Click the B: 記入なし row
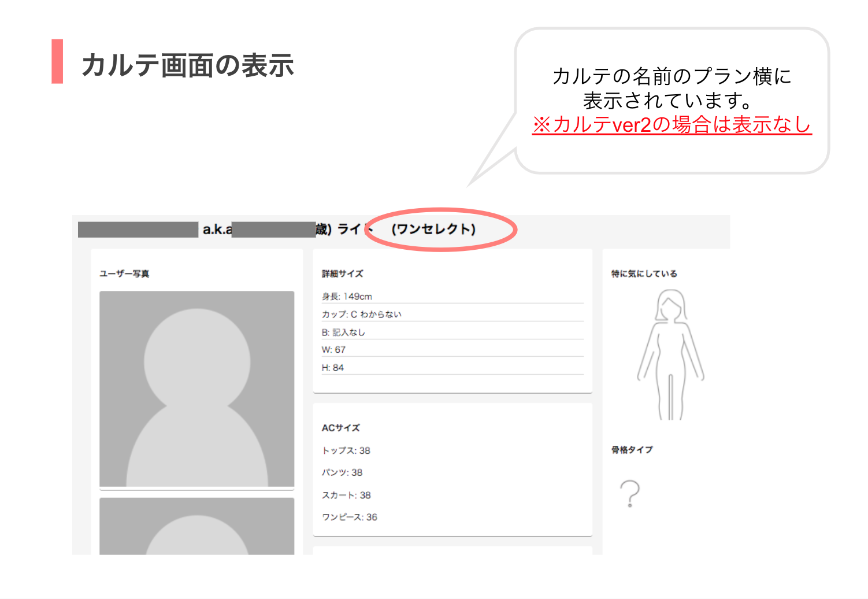Viewport: 868px width, 599px height. point(343,332)
